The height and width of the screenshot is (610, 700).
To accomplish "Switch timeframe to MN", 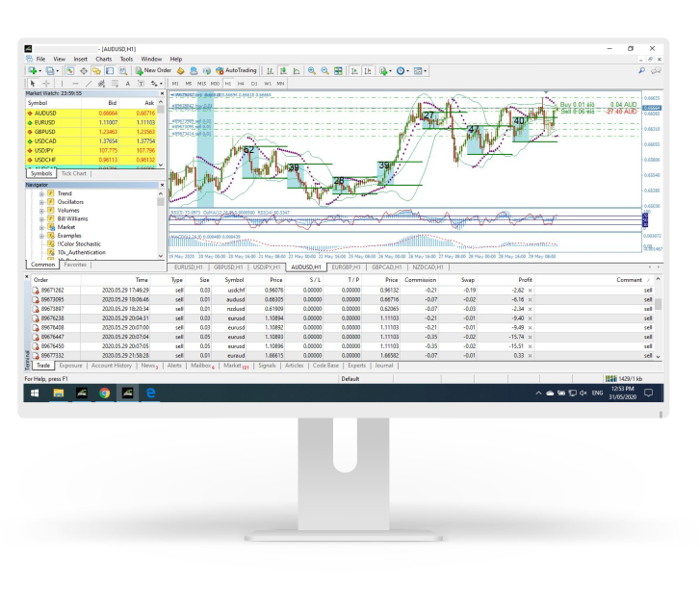I will 280,84.
